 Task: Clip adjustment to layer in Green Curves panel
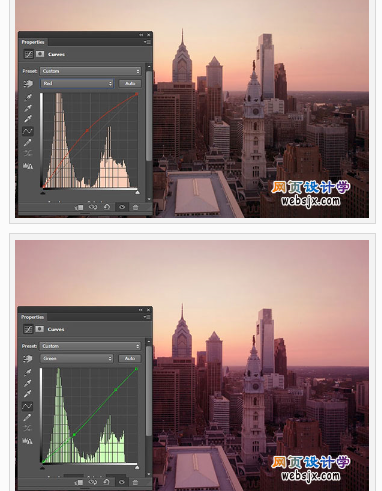[79, 482]
